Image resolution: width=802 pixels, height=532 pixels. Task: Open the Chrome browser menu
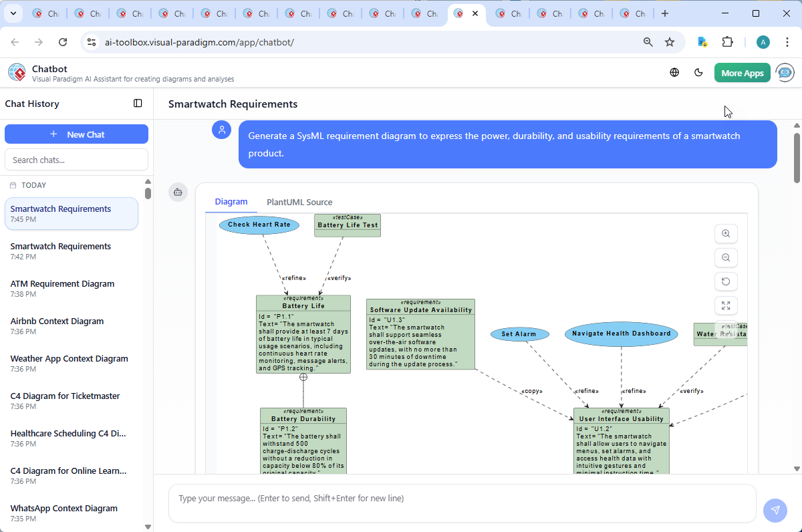[787, 41]
